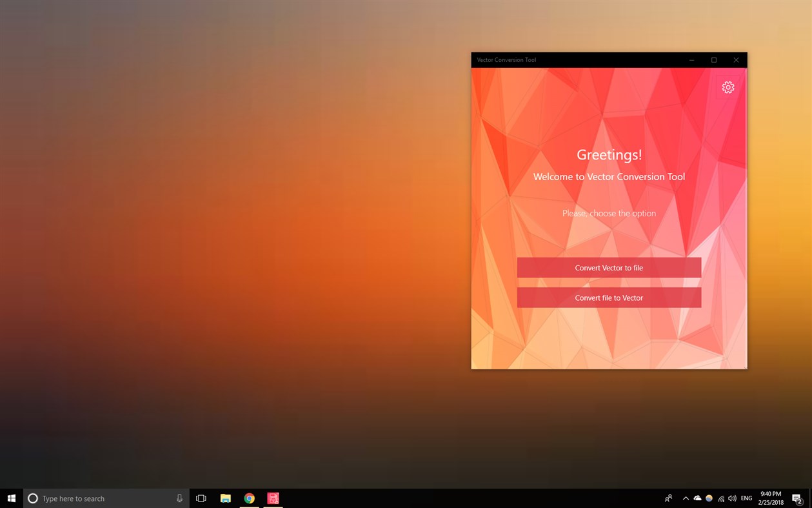Open the Start menu

pyautogui.click(x=12, y=498)
